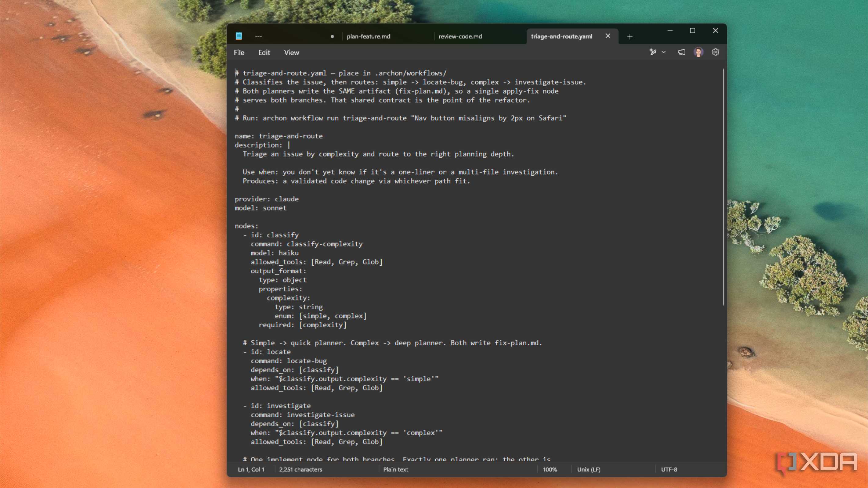Image resolution: width=868 pixels, height=488 pixels.
Task: Click the line 'model: haiku'
Action: click(x=275, y=253)
